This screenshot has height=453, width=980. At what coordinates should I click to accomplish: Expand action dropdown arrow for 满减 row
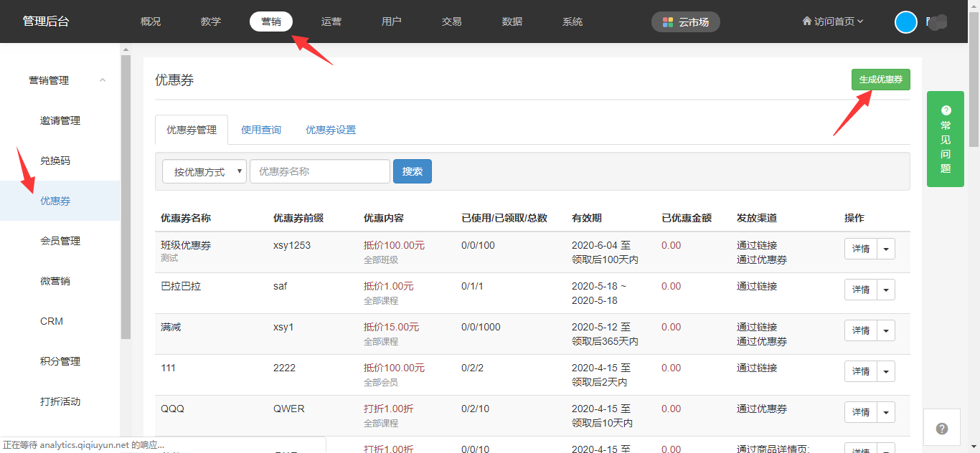pyautogui.click(x=886, y=331)
